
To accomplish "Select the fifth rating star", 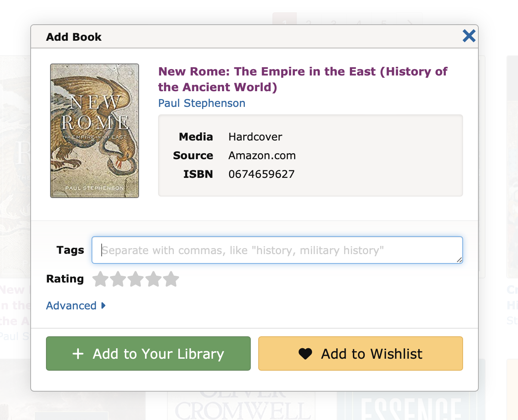I will pyautogui.click(x=172, y=279).
